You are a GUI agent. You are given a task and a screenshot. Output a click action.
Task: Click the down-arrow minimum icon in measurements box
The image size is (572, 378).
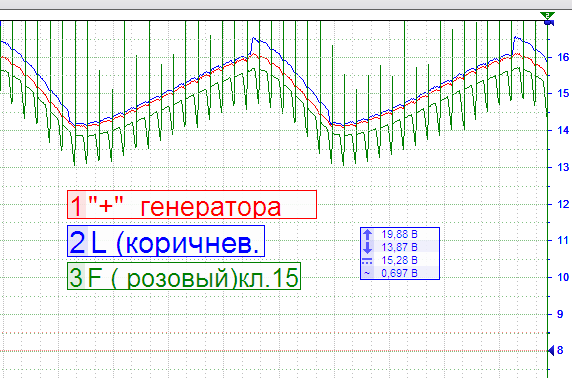point(367,247)
